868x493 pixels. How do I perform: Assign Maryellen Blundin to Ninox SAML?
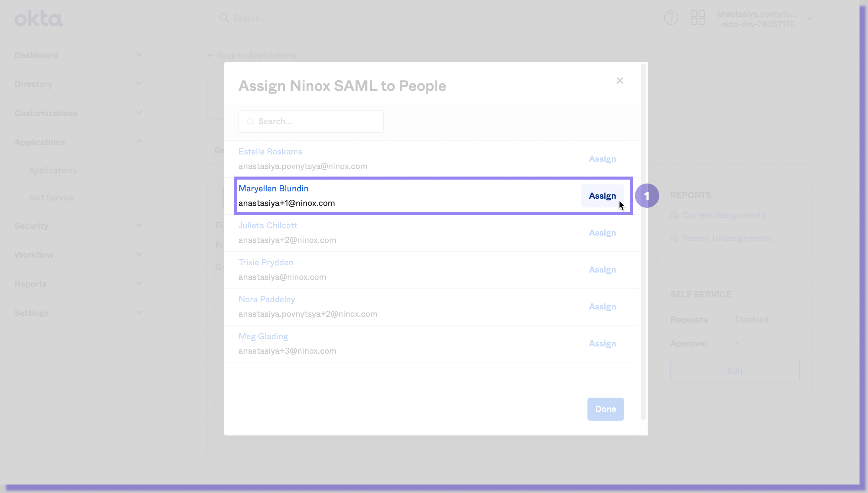pyautogui.click(x=602, y=196)
